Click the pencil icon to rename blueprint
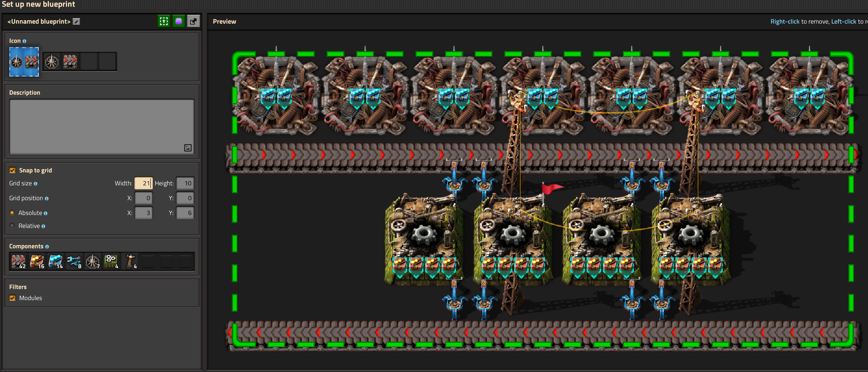Image resolution: width=868 pixels, height=372 pixels. (76, 21)
